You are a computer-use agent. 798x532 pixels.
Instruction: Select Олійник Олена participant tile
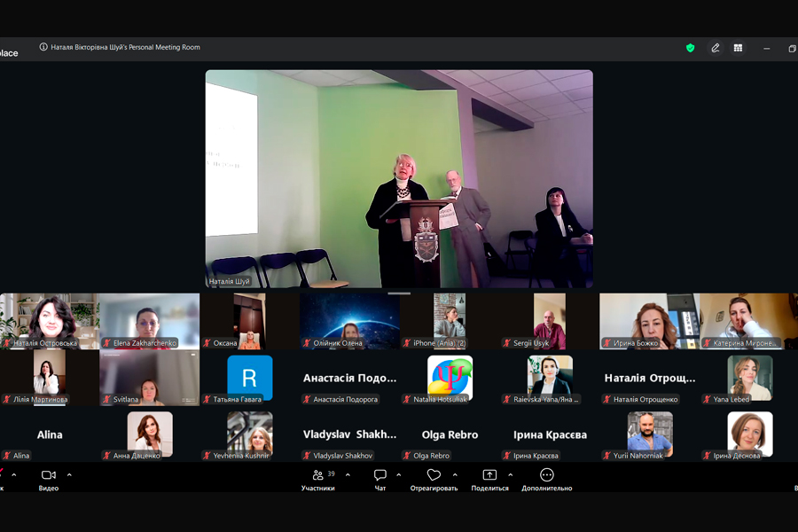tap(349, 321)
